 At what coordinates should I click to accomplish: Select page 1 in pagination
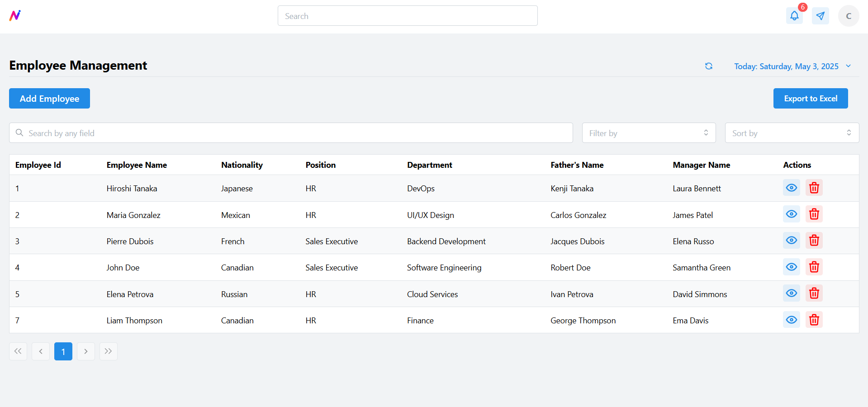(63, 351)
